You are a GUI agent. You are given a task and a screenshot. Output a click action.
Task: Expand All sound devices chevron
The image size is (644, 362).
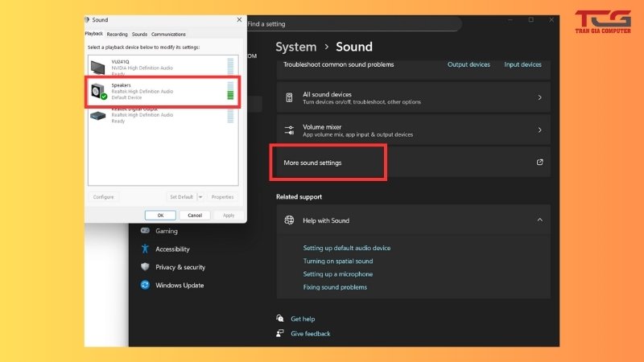[x=539, y=98]
